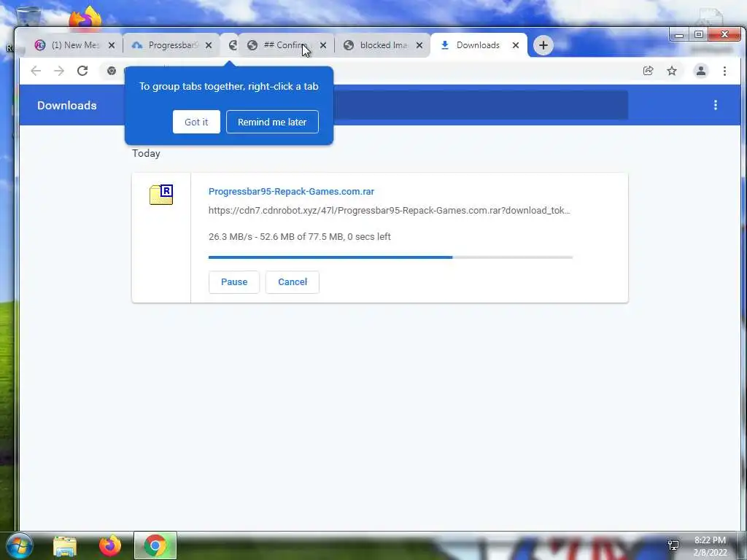Open the taskbar clock showing 8:22 PM

[710, 546]
